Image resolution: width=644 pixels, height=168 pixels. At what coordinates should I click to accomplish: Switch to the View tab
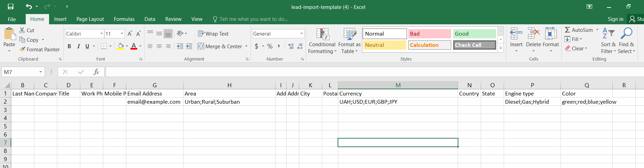[x=197, y=19]
